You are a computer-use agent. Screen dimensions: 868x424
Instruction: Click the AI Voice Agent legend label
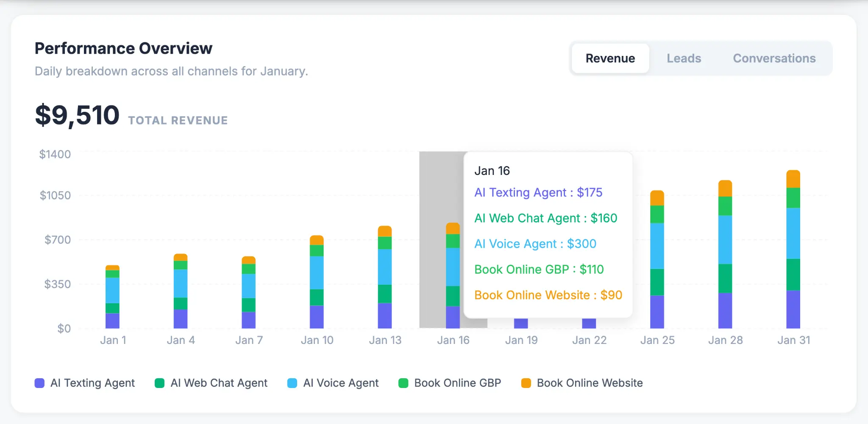click(341, 383)
